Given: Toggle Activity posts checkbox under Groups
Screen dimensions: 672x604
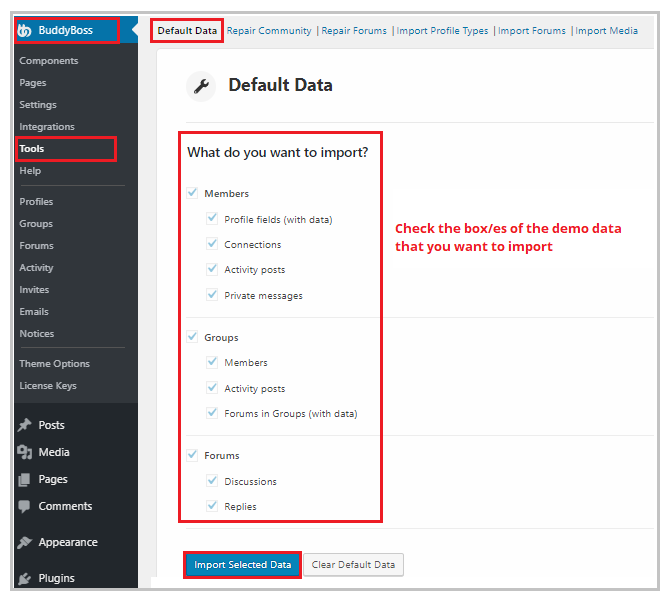Looking at the screenshot, I should point(212,388).
